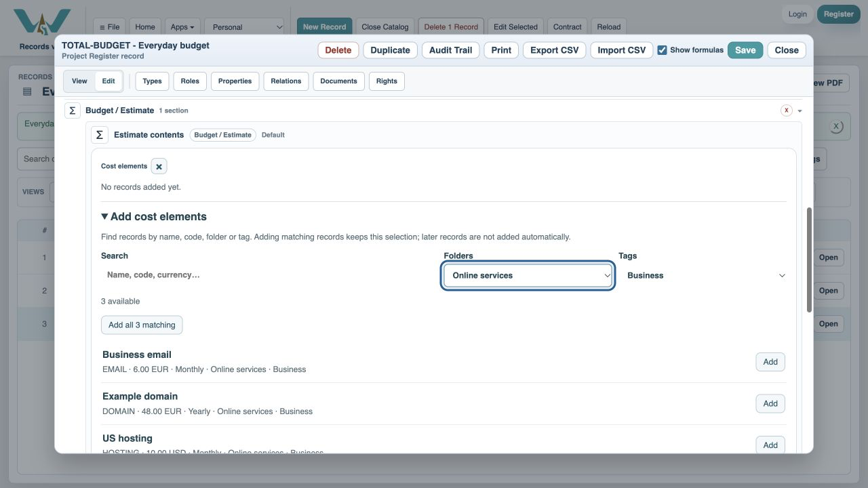Open the File menu in the background
Viewport: 868px width, 488px height.
point(109,27)
